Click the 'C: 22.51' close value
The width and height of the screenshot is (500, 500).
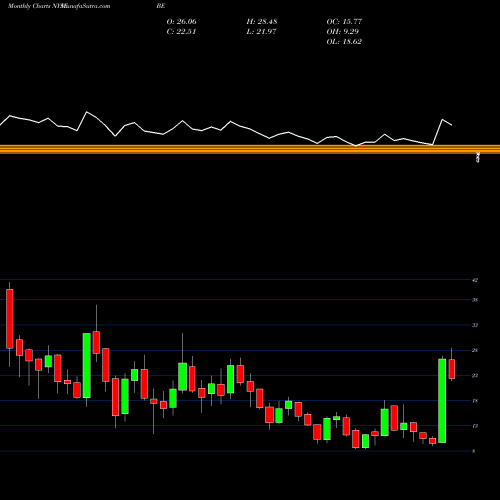click(x=181, y=32)
